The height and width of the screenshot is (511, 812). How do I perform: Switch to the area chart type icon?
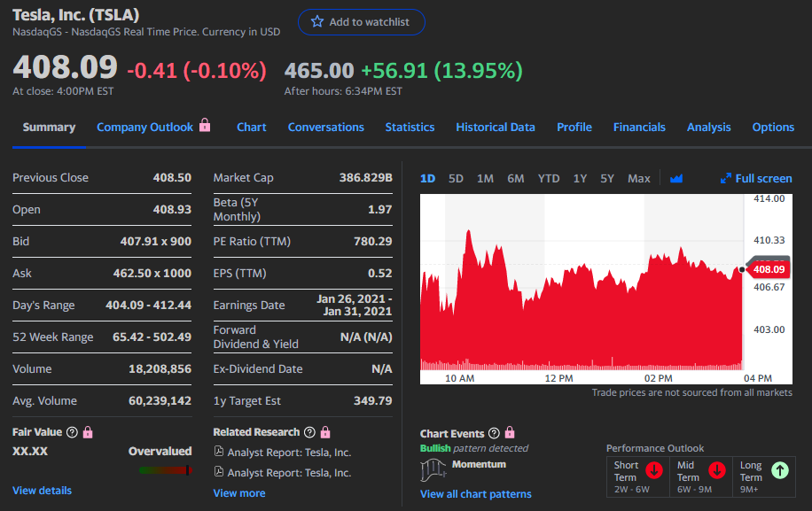[676, 178]
